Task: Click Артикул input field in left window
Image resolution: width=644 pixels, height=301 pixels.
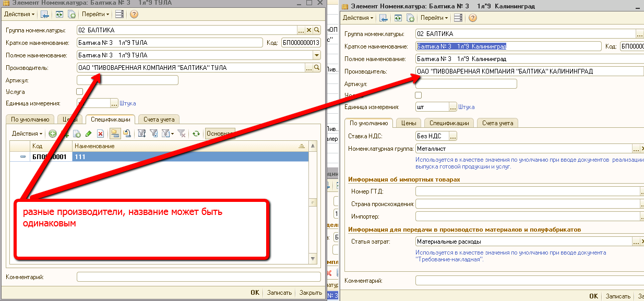Action: click(x=127, y=80)
